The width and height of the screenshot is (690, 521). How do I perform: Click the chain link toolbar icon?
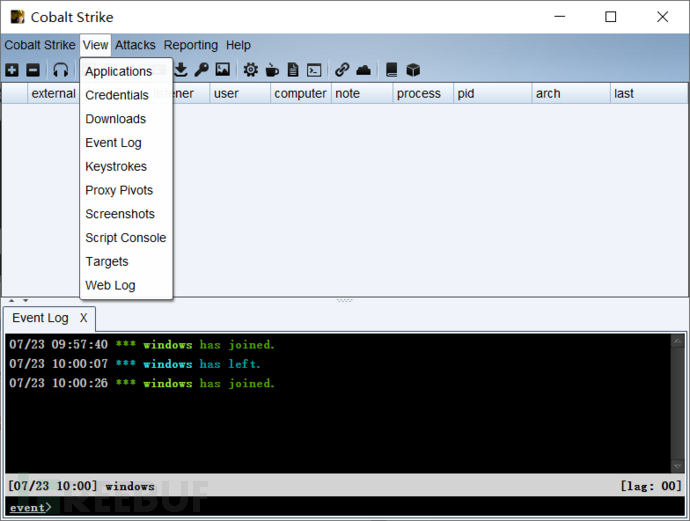(x=342, y=70)
